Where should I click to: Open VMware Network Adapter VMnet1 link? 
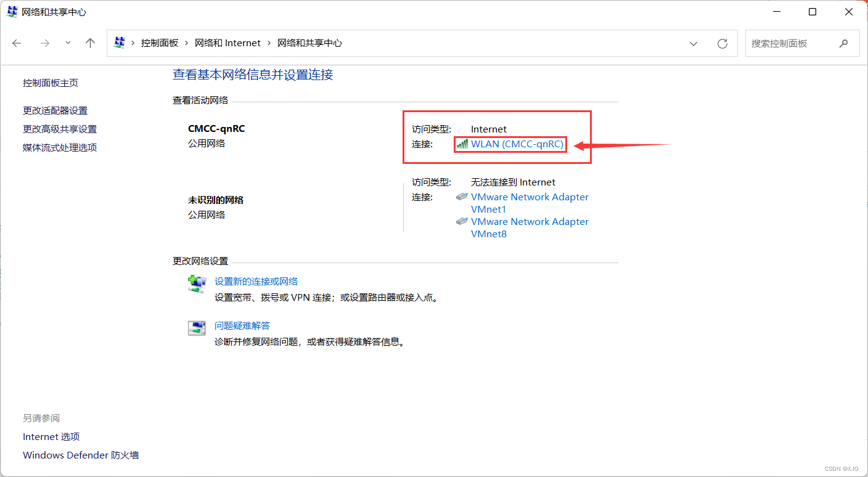click(x=530, y=203)
